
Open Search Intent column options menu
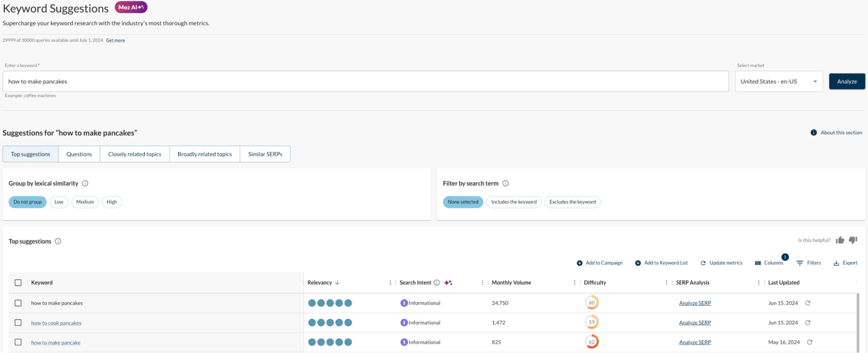482,283
